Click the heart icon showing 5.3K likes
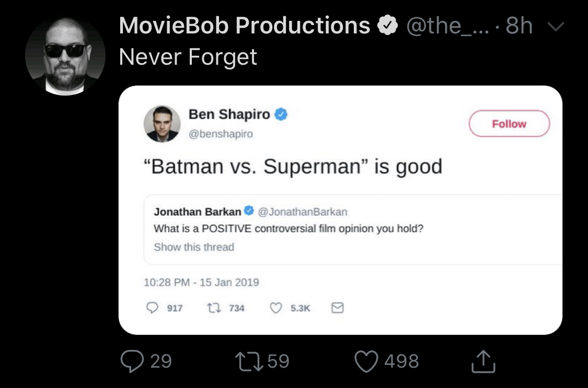The height and width of the screenshot is (388, 588). click(276, 308)
